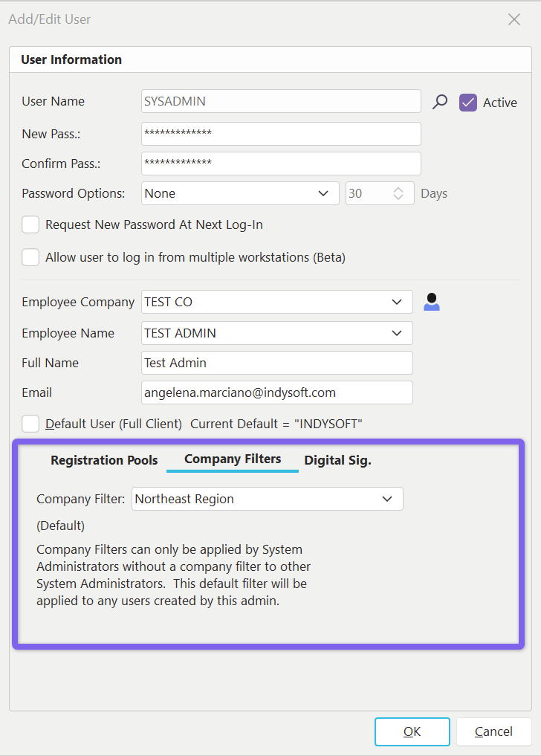The image size is (541, 756).
Task: Click the days stepper arrows
Action: pos(398,193)
